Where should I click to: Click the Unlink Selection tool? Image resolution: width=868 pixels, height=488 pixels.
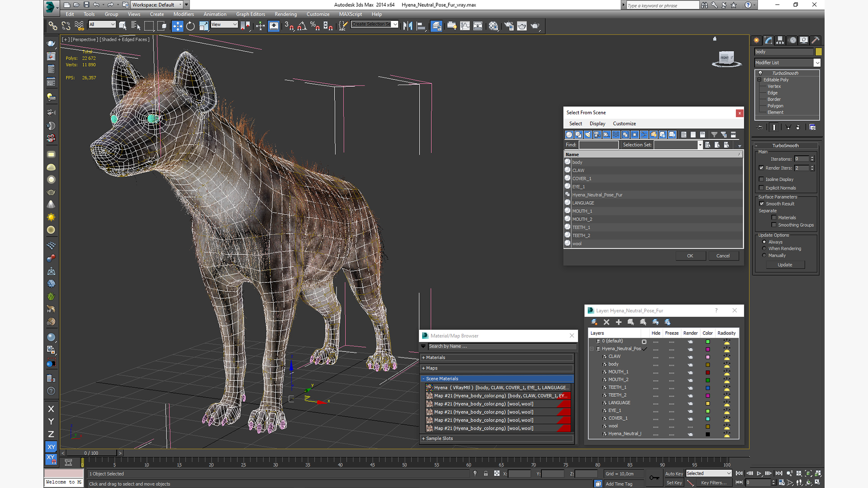66,26
